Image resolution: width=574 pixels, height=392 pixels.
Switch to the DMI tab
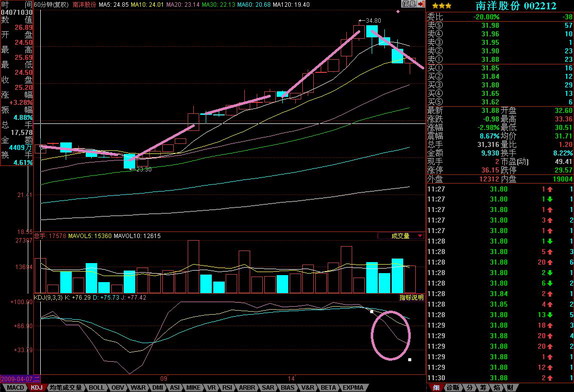pyautogui.click(x=157, y=387)
